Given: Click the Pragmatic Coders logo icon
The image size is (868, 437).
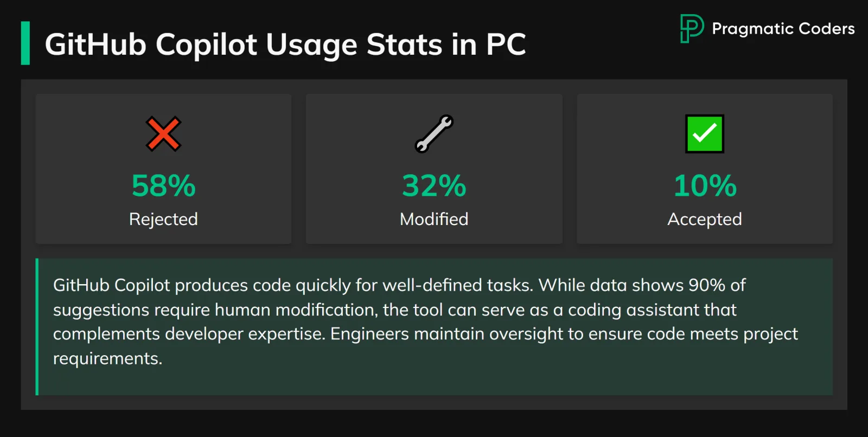Looking at the screenshot, I should (692, 28).
